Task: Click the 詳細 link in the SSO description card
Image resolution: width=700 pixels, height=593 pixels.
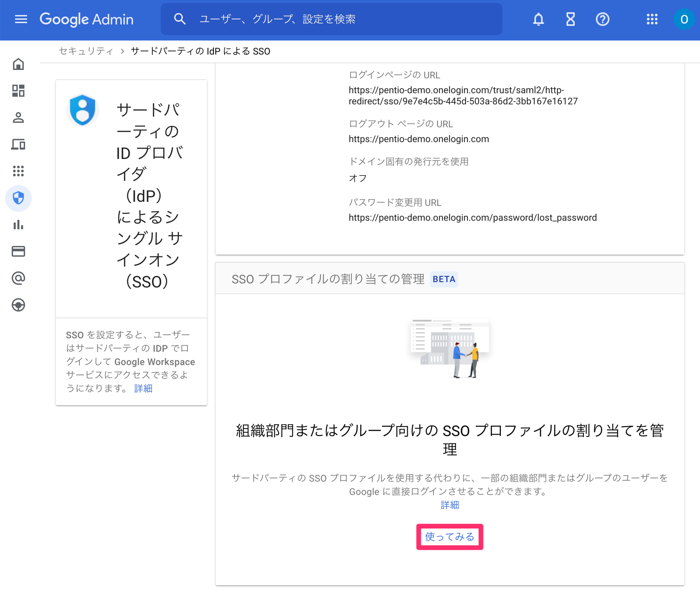Action: [x=143, y=388]
